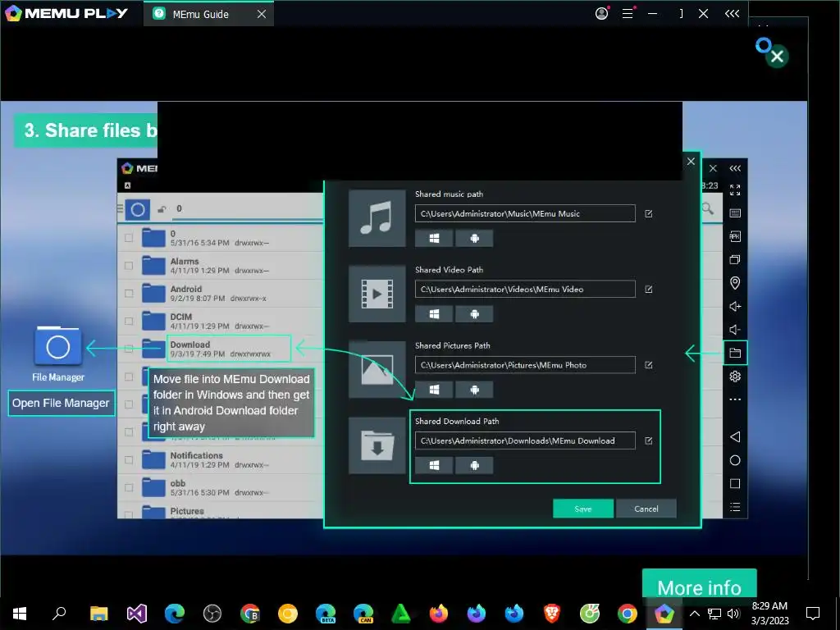840x630 pixels.
Task: Click the Android button under Shared Pictures Path
Action: tap(474, 390)
